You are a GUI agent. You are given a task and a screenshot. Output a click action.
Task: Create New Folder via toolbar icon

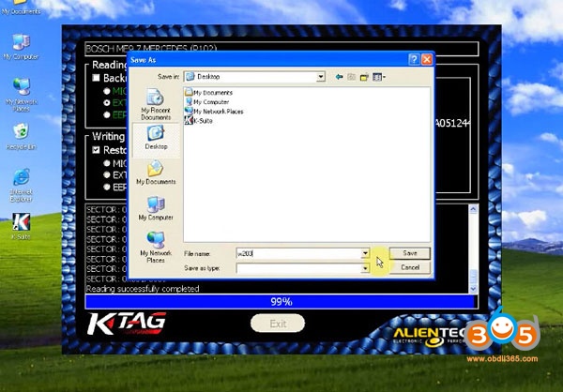click(x=364, y=77)
